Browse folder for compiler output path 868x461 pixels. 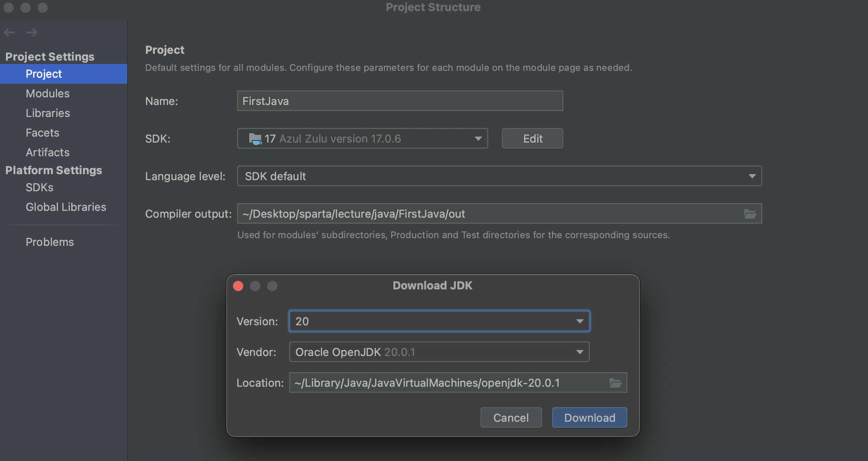750,214
